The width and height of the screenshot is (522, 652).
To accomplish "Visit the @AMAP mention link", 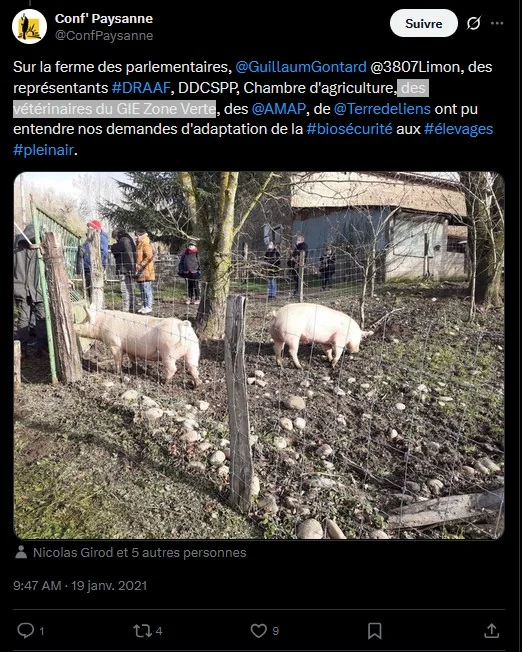I will 279,109.
